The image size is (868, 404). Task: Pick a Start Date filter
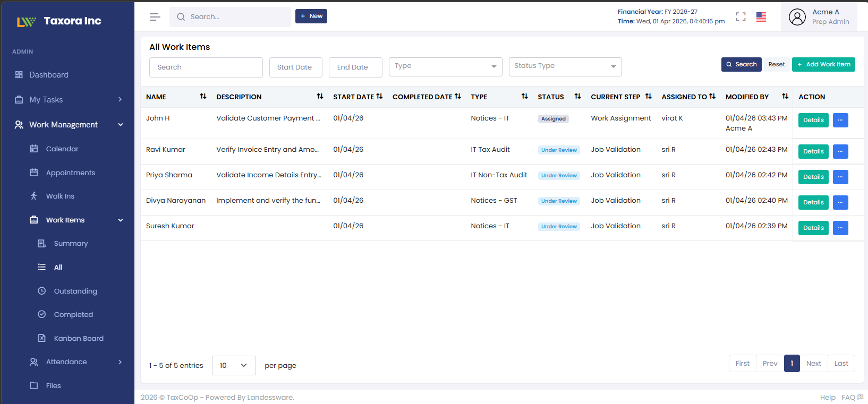(296, 67)
